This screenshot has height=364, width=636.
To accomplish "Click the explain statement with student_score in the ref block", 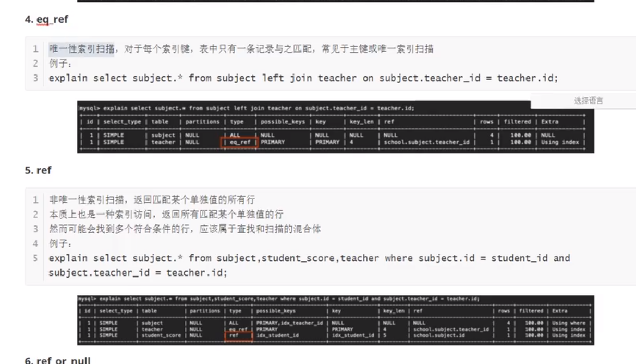I will 309,258.
